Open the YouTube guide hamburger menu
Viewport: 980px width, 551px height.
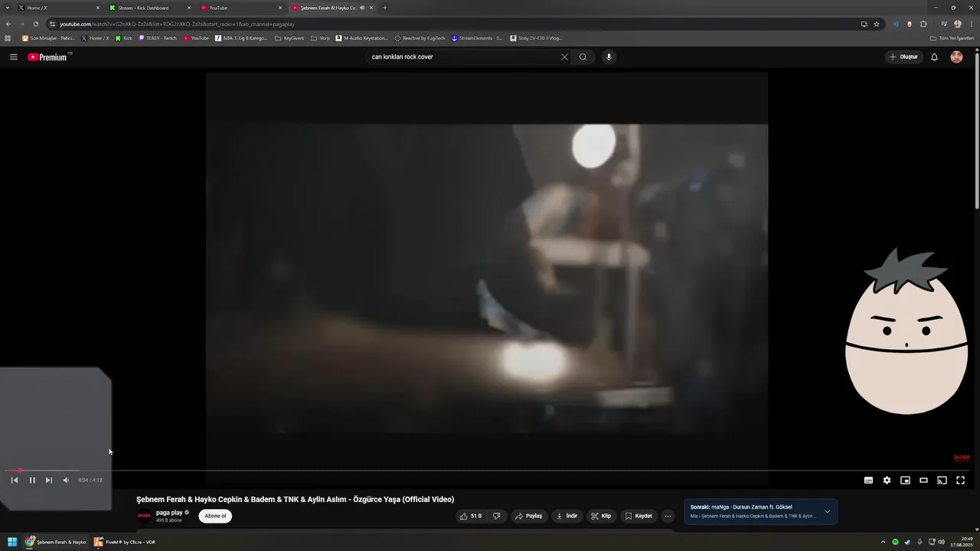[13, 57]
